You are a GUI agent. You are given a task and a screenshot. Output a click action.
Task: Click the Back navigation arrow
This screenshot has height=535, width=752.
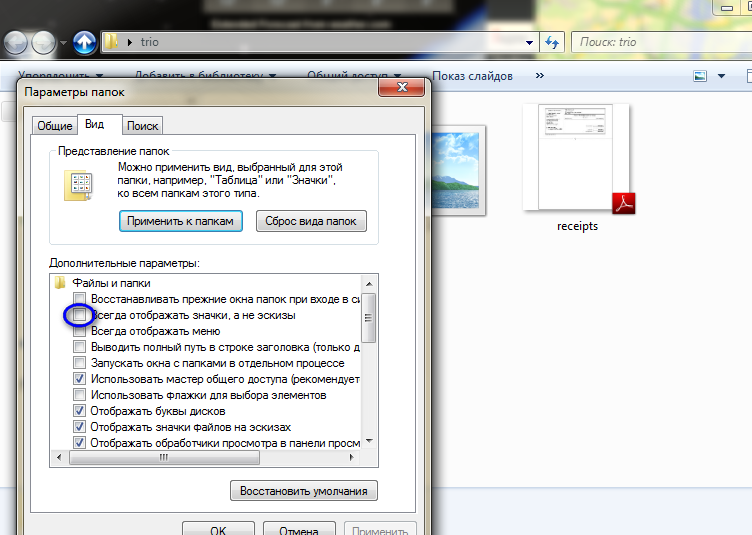[x=16, y=43]
